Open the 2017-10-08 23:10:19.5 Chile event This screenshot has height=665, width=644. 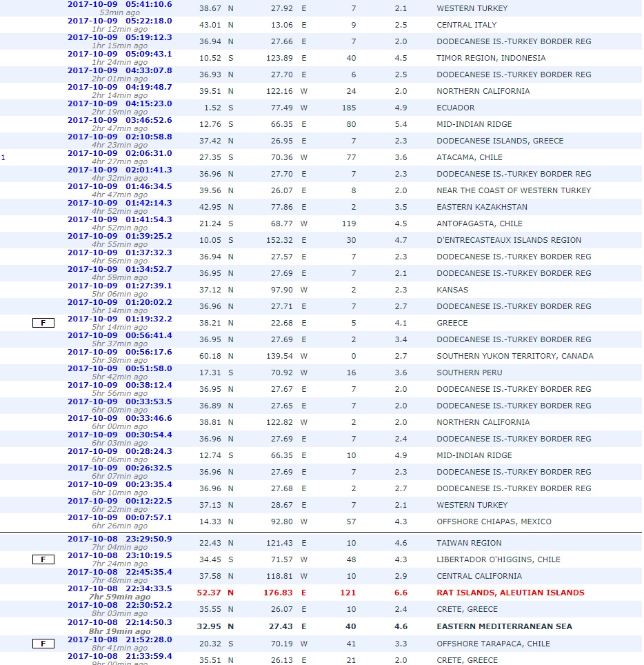120,555
